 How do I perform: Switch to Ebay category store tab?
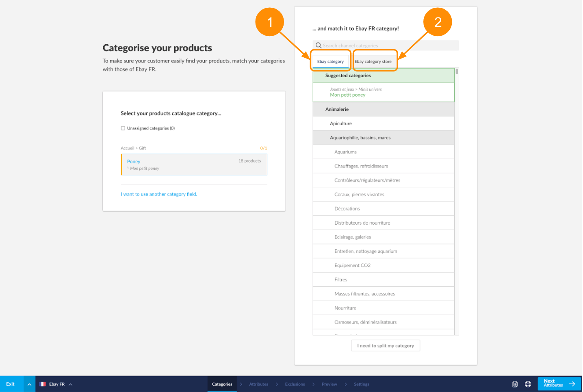click(x=373, y=62)
